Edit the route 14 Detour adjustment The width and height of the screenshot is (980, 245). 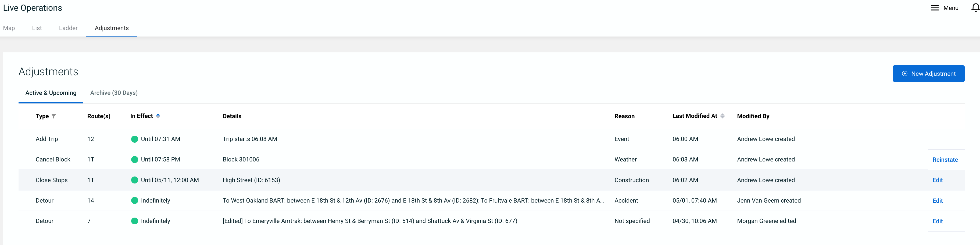click(x=937, y=201)
